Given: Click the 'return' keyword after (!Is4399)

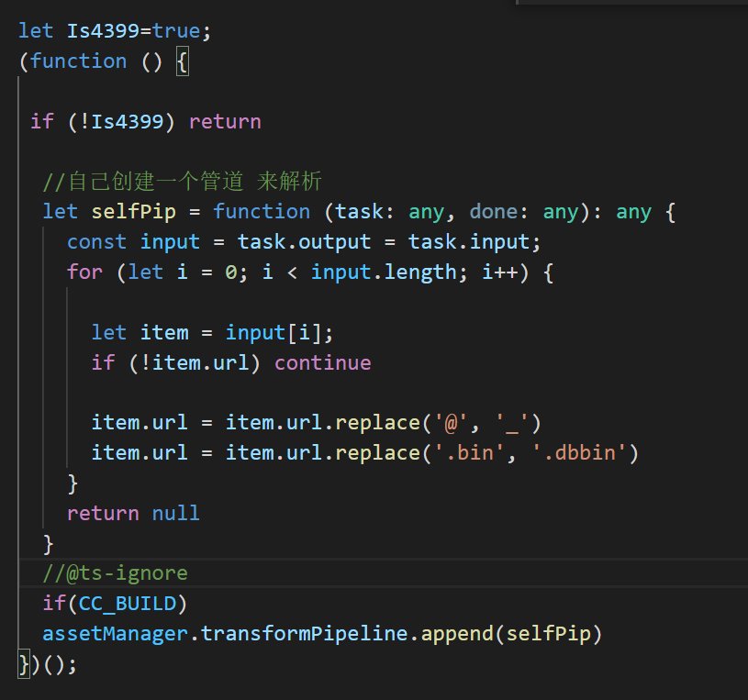Looking at the screenshot, I should [225, 122].
